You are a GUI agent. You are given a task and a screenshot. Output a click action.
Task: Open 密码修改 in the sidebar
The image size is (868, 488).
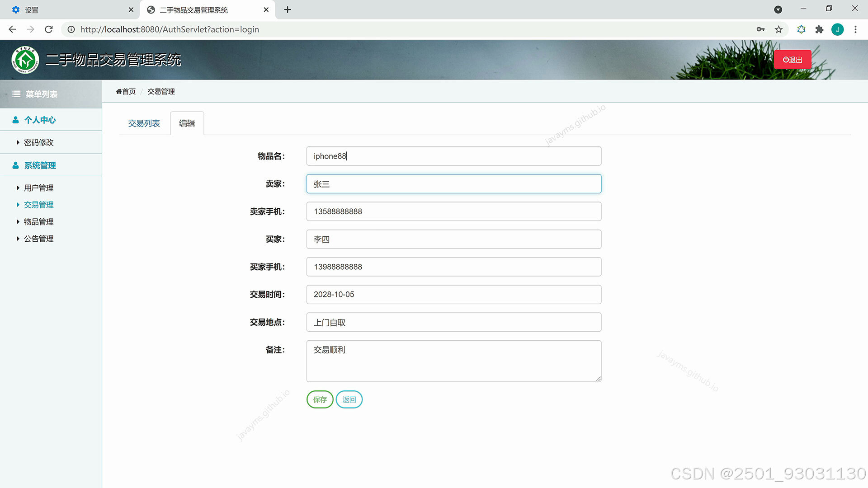click(x=38, y=142)
